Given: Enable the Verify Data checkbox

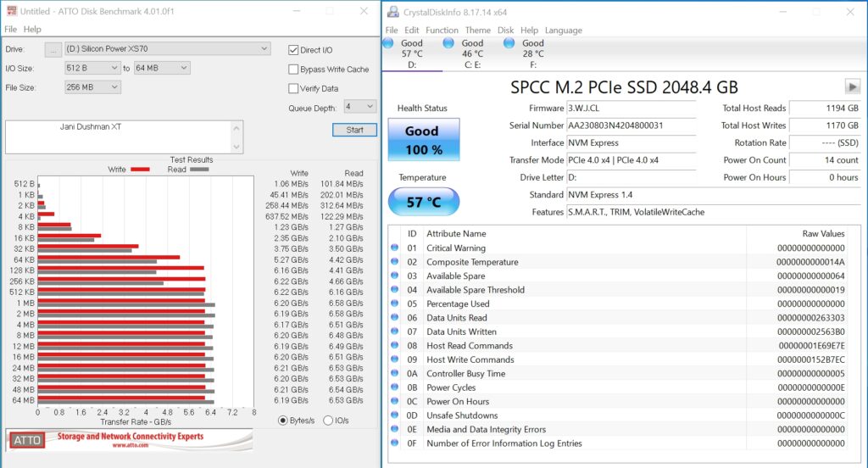Looking at the screenshot, I should pos(293,88).
